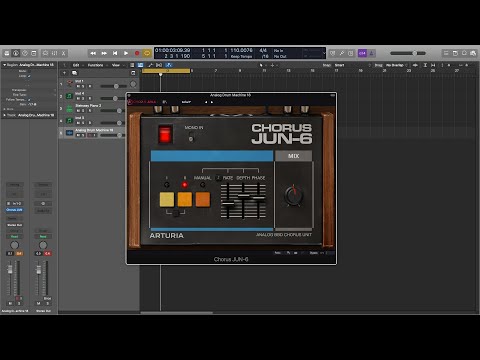480x360 pixels.
Task: Click the red Record button
Action: coord(137,53)
